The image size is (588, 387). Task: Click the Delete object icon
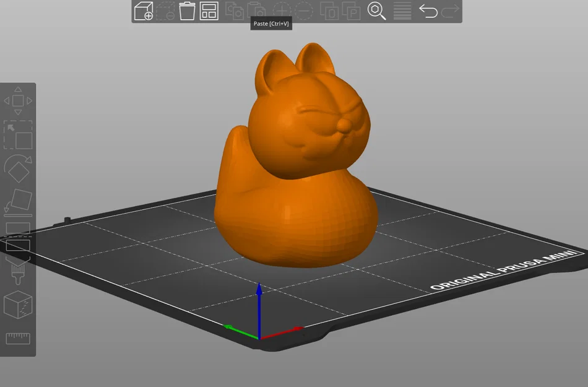tap(165, 12)
